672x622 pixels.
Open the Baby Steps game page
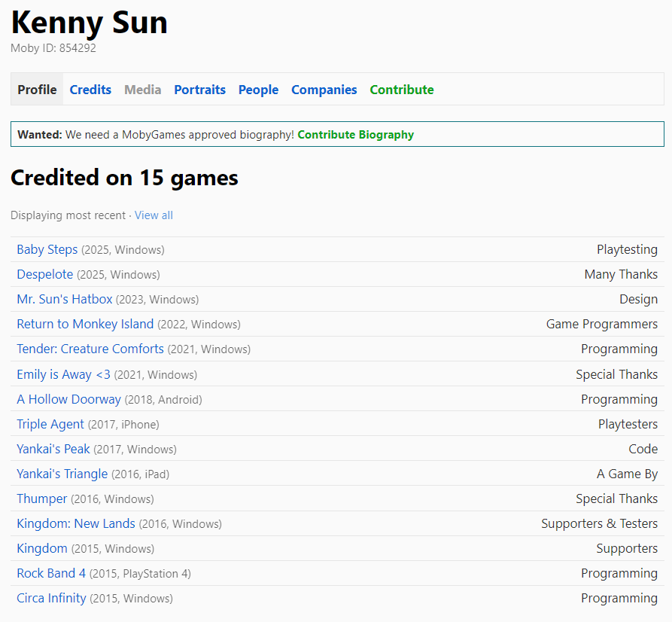[x=47, y=249]
